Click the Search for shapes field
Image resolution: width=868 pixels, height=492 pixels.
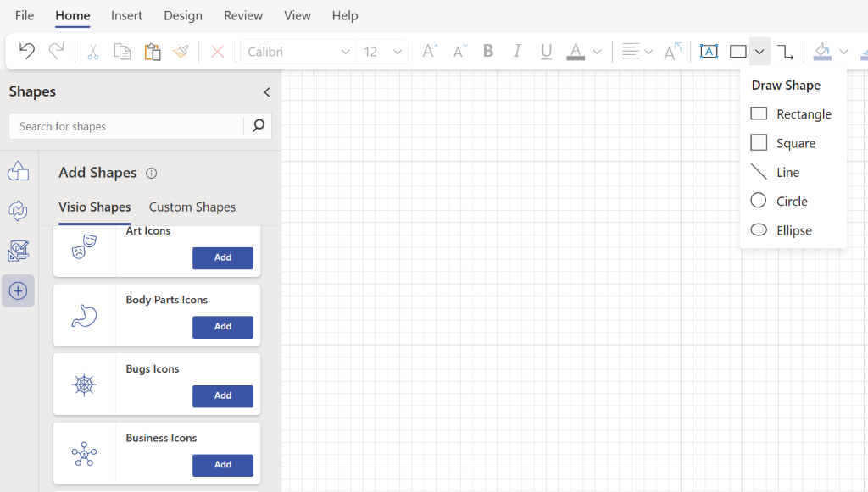tap(126, 126)
